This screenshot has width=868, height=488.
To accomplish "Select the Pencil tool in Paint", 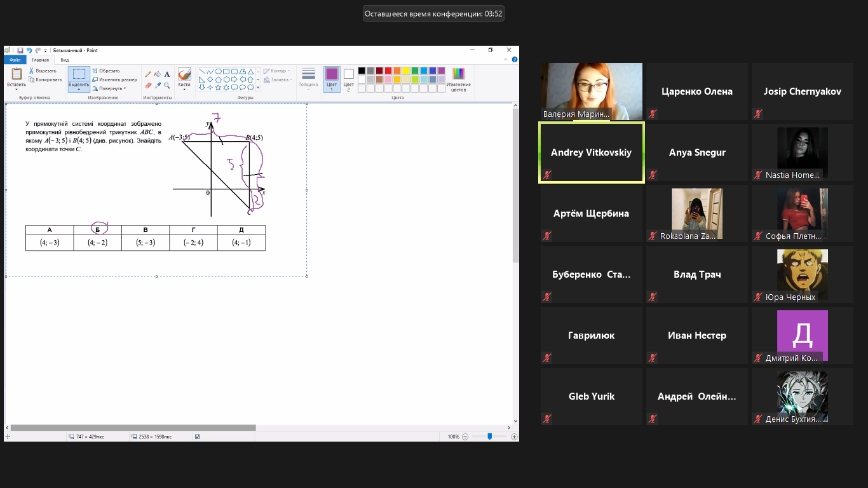I will [148, 74].
